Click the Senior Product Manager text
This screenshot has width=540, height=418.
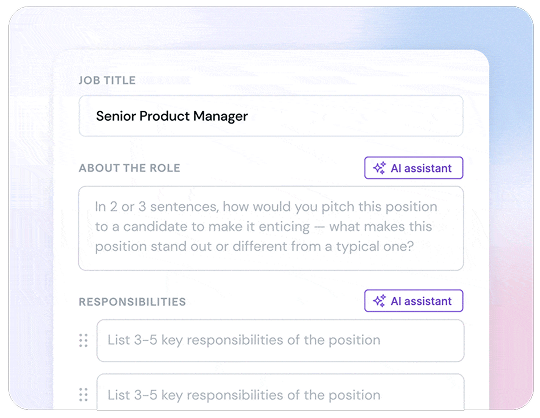point(172,116)
